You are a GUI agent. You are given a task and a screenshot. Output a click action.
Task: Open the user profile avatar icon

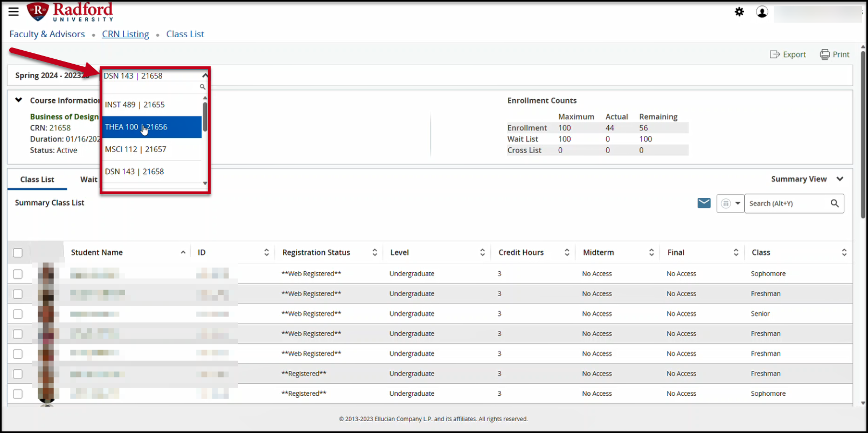pyautogui.click(x=762, y=12)
